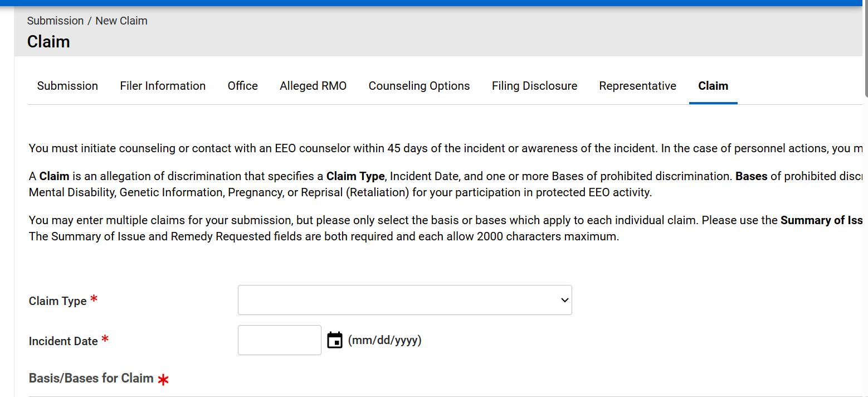
Task: Go to the Office tab
Action: 242,86
